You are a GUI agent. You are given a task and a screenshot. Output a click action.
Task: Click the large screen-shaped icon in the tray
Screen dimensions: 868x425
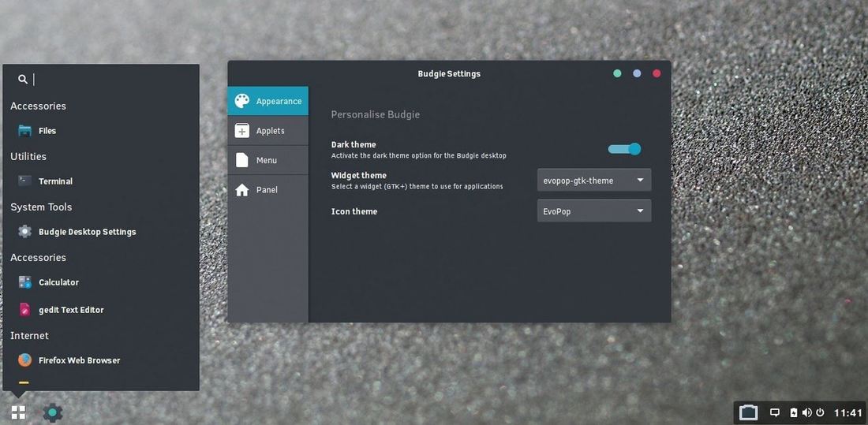coord(748,413)
